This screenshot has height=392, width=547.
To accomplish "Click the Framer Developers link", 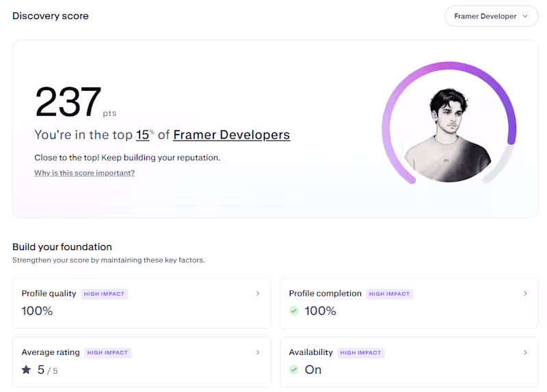I will click(231, 135).
